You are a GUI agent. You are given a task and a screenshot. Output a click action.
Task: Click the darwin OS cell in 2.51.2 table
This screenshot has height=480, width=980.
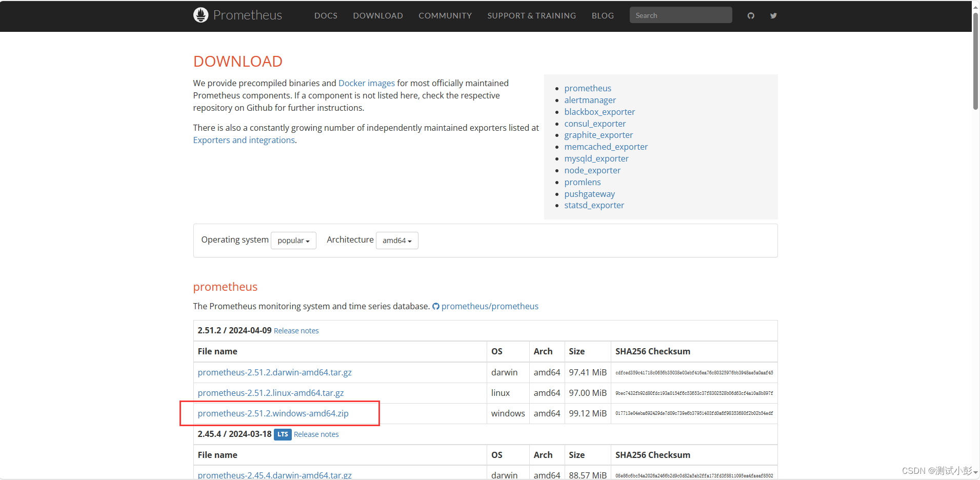pos(508,372)
